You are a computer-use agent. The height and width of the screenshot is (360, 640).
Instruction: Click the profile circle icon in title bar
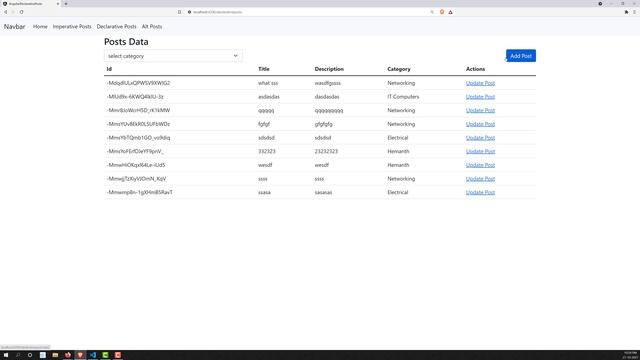point(600,4)
